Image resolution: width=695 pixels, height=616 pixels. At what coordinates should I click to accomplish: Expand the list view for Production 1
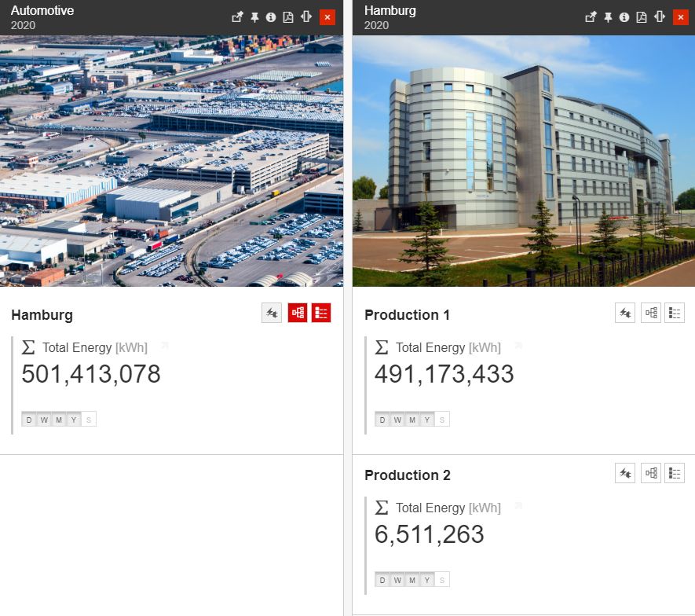[675, 313]
